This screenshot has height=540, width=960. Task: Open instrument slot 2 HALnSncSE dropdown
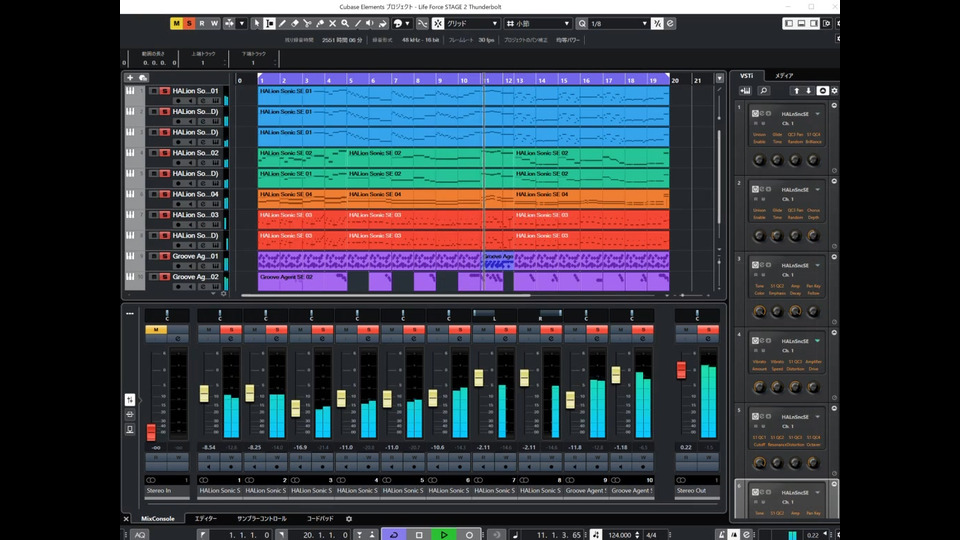[817, 190]
